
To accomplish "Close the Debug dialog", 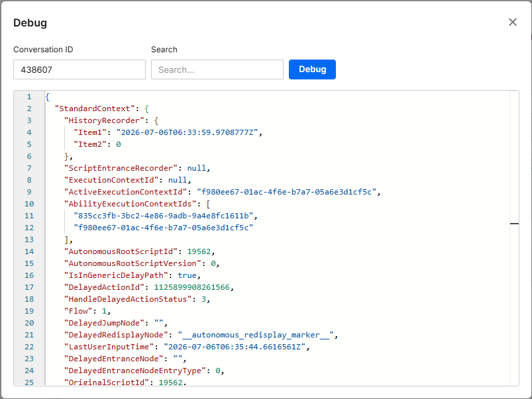I will point(513,22).
